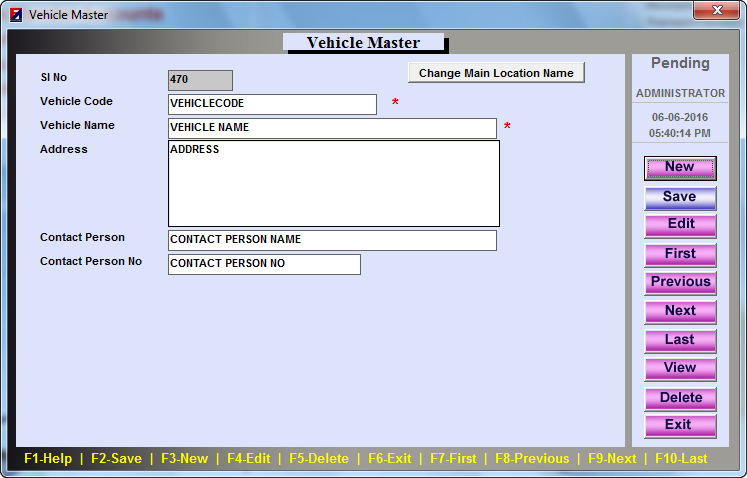Click the Edit button
Image resolution: width=747 pixels, height=478 pixels.
pyautogui.click(x=680, y=225)
